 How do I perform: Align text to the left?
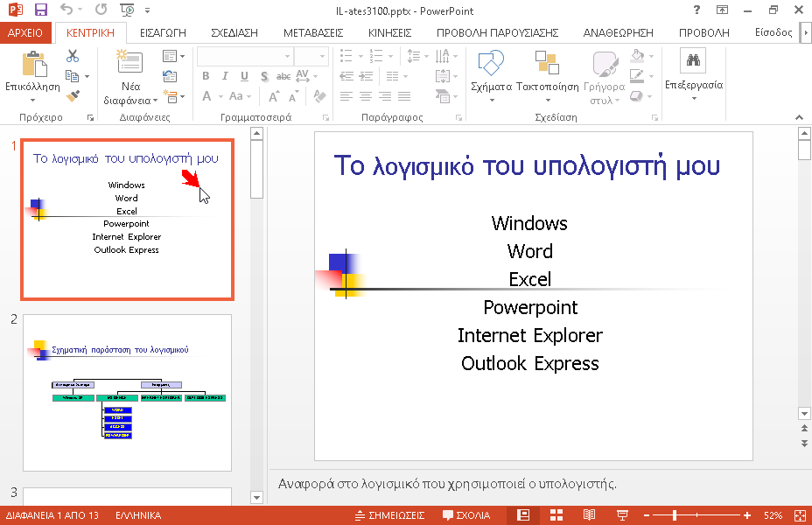[346, 96]
